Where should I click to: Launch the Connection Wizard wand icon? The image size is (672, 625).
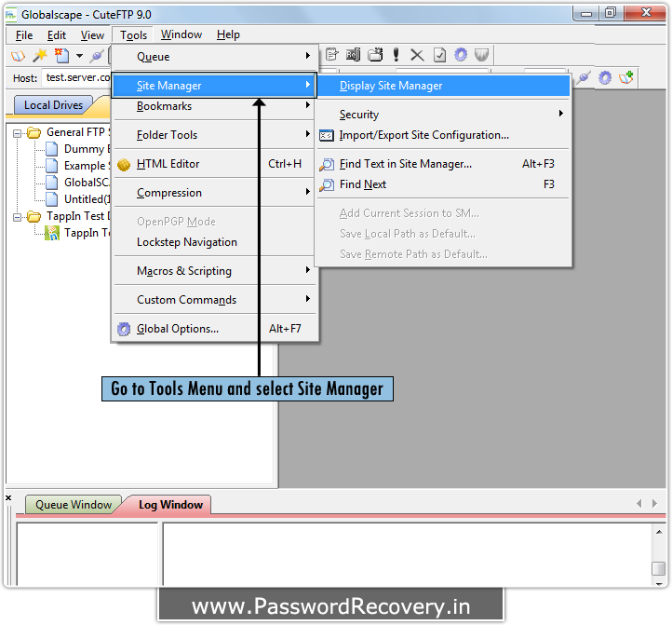[x=40, y=55]
